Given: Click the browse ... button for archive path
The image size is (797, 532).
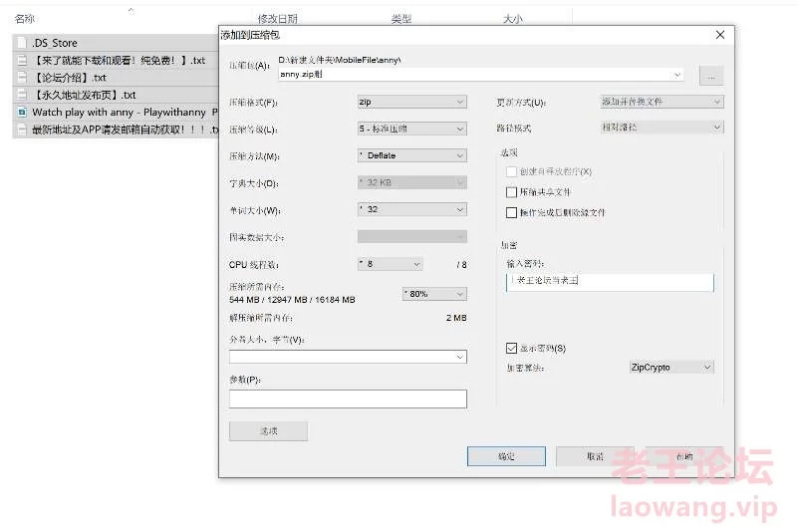Looking at the screenshot, I should click(x=711, y=76).
